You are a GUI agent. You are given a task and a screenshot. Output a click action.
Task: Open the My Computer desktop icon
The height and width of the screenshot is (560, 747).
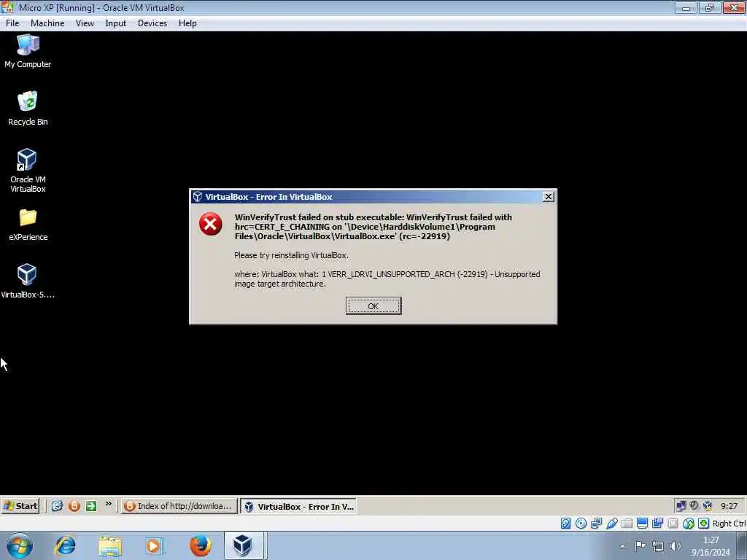[28, 51]
